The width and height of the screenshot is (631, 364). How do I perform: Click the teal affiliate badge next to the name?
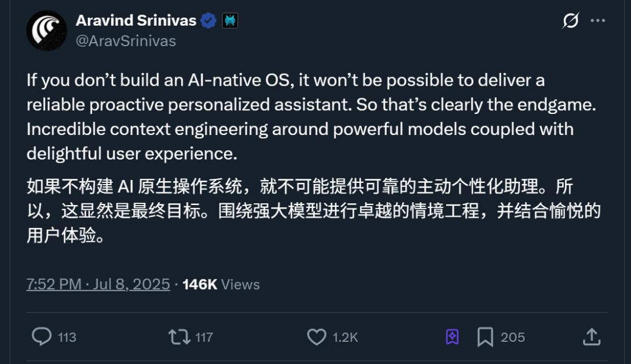pyautogui.click(x=230, y=20)
